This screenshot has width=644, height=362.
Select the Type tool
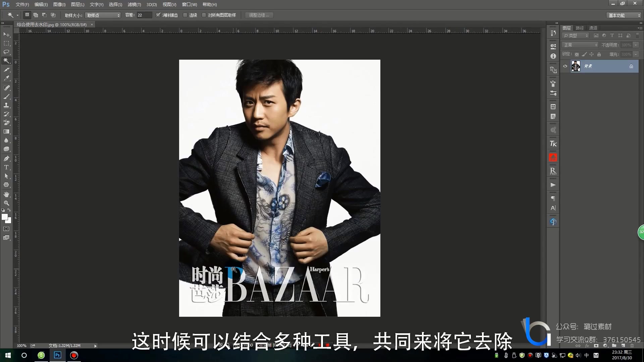click(x=6, y=167)
